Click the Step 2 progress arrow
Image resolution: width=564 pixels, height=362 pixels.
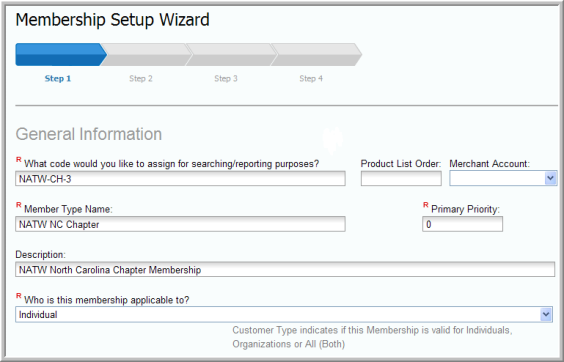[x=146, y=55]
